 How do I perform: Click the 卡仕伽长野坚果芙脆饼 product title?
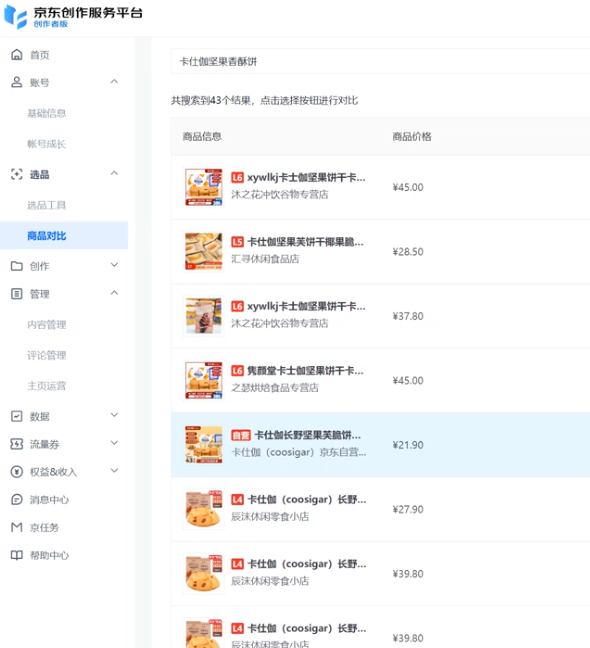[308, 435]
